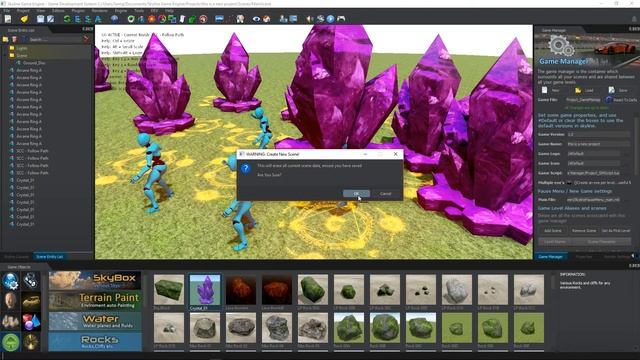Click the Game Name input field

598,144
